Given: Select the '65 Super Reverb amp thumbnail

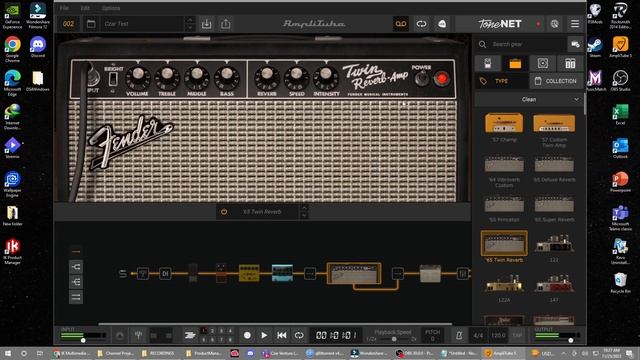Looking at the screenshot, I should (554, 204).
